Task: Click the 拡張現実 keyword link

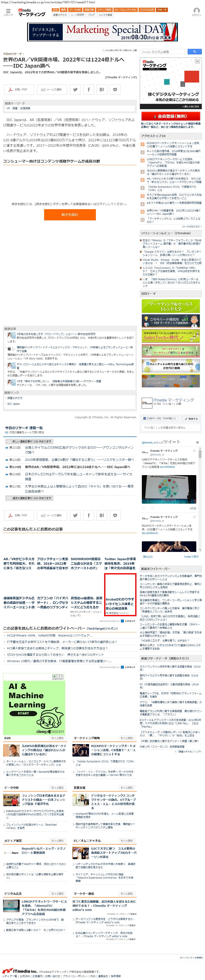Action: point(25,108)
